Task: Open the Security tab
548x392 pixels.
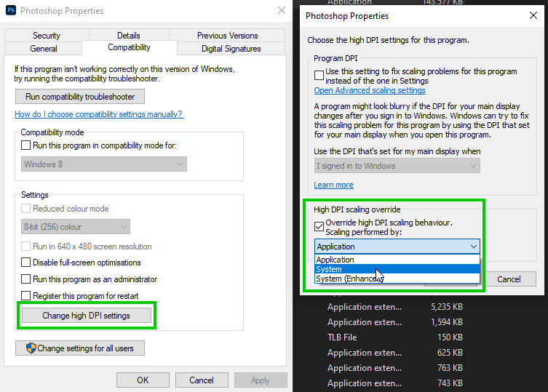Action: click(x=47, y=36)
